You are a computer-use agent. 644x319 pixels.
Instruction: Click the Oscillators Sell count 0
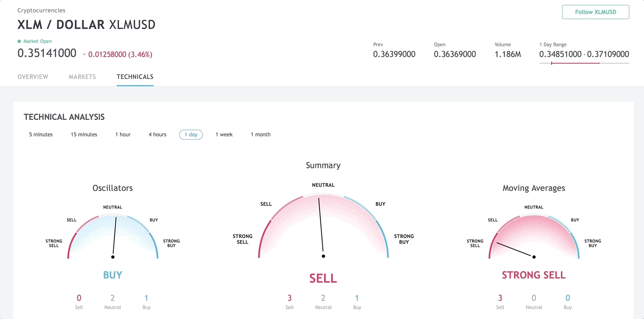(x=79, y=298)
